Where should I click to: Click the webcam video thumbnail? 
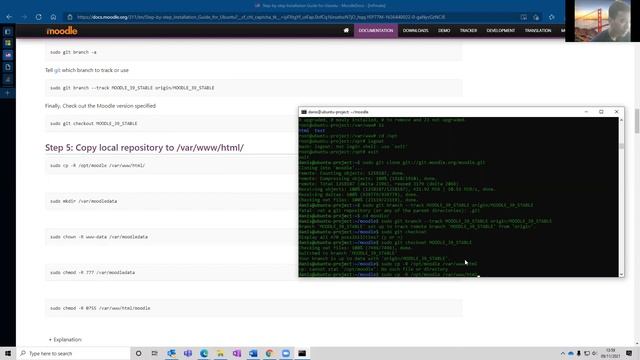(x=602, y=21)
